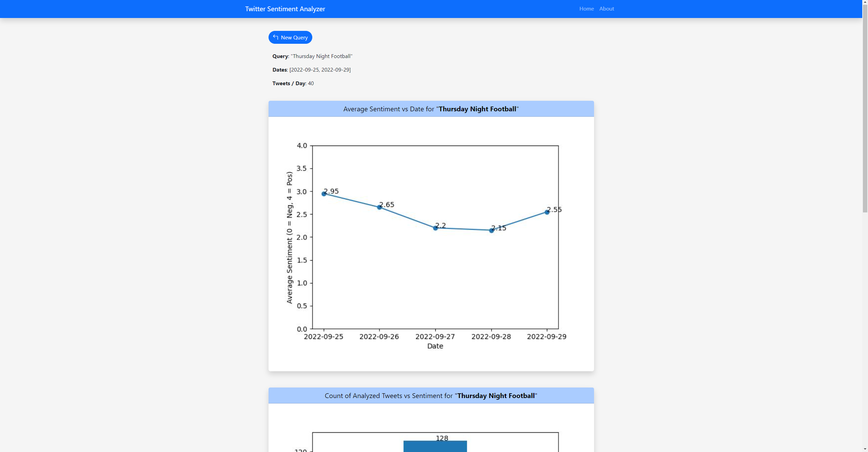Click the Dates range text line

(x=312, y=70)
